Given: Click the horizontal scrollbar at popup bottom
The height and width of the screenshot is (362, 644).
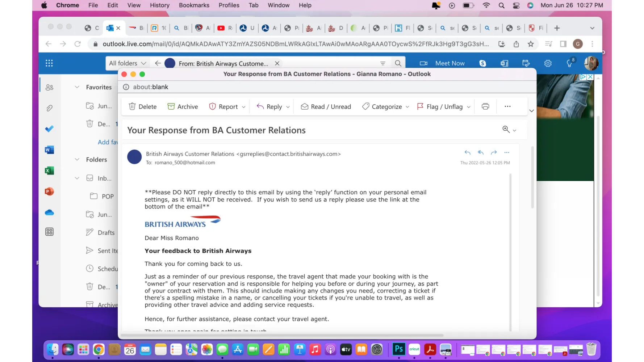Looking at the screenshot, I should click(x=283, y=335).
